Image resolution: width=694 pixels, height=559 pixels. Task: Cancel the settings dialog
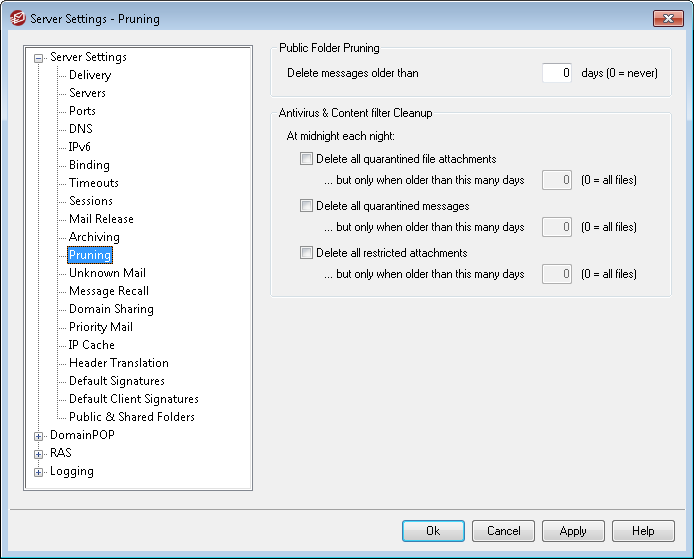(x=503, y=531)
